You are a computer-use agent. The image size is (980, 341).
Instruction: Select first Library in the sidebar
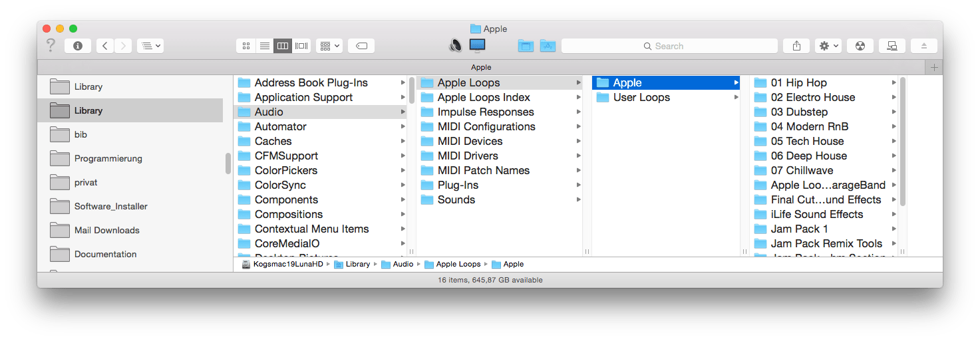[130, 86]
